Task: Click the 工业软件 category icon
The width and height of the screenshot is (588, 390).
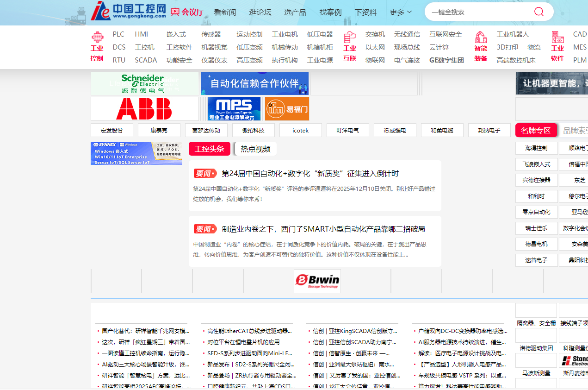Action: point(557,37)
